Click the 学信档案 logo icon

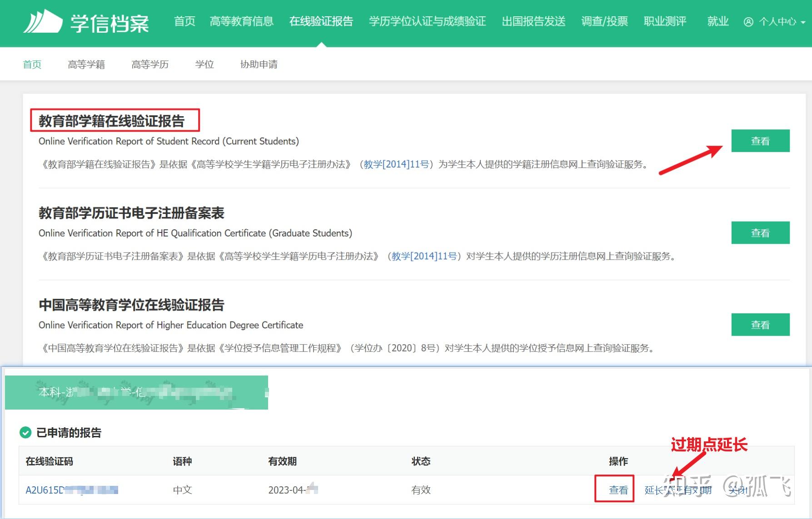point(43,22)
